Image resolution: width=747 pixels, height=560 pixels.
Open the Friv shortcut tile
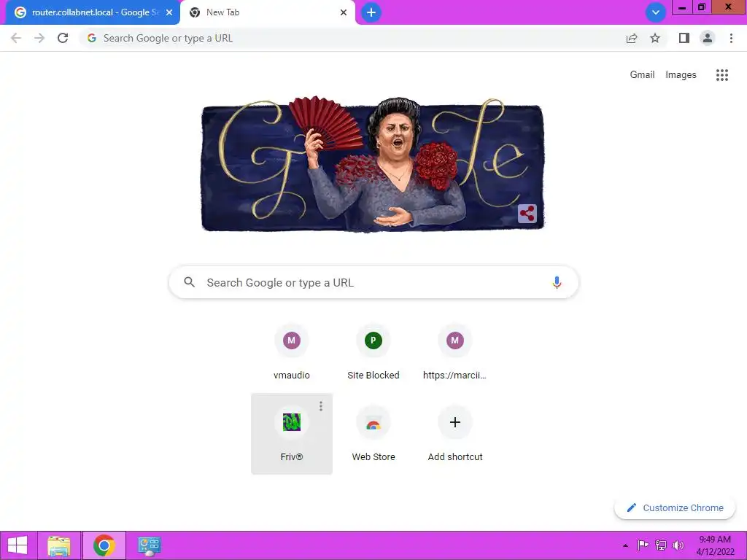click(x=292, y=434)
